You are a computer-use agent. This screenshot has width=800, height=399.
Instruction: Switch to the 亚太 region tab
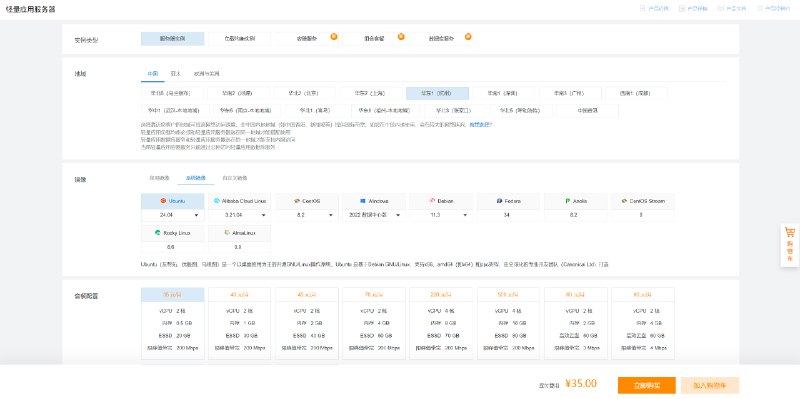click(176, 73)
